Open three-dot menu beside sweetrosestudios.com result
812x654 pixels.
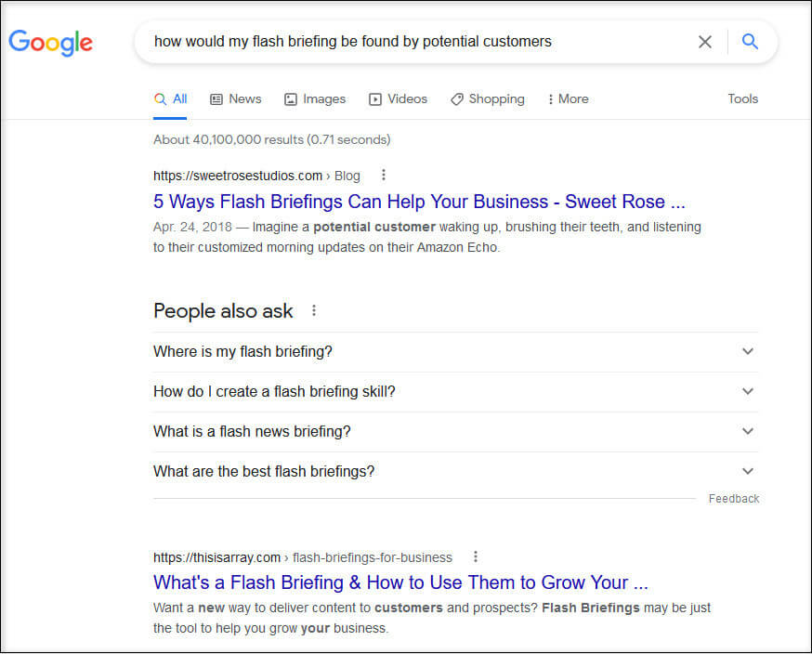[x=383, y=175]
